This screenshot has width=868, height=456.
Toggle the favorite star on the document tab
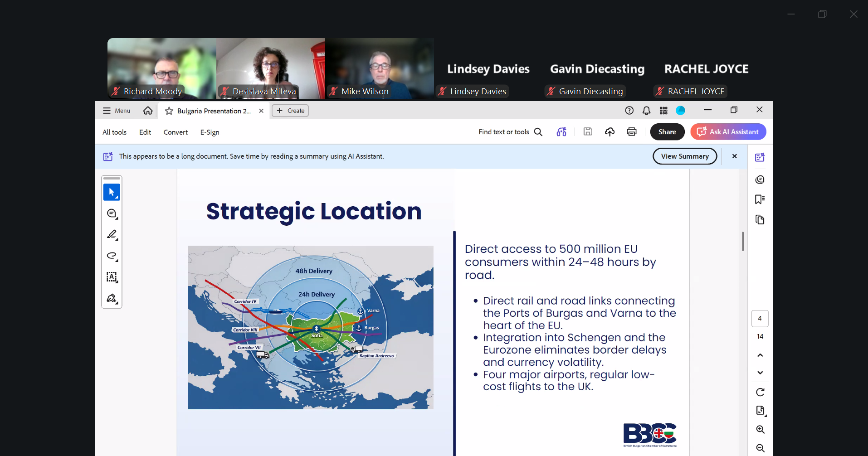tap(168, 111)
